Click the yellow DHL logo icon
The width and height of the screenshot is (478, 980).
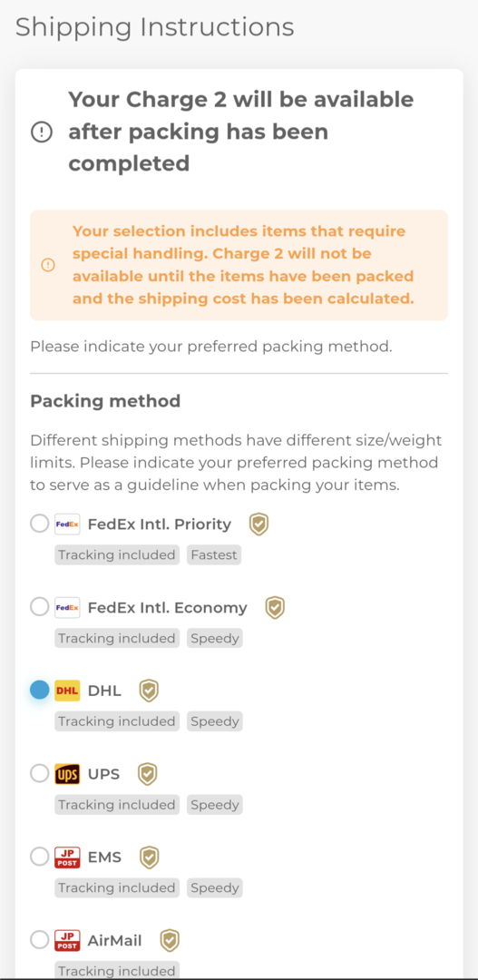click(x=67, y=691)
